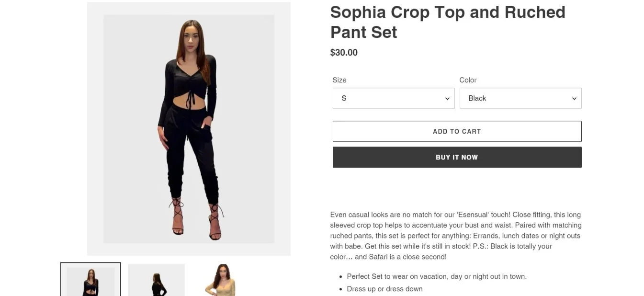
Task: Click the chevron arrow in Color selector
Action: pyautogui.click(x=574, y=99)
